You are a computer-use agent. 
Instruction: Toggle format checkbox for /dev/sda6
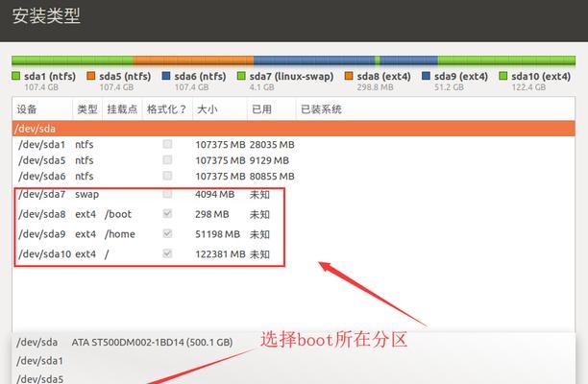pyautogui.click(x=167, y=176)
